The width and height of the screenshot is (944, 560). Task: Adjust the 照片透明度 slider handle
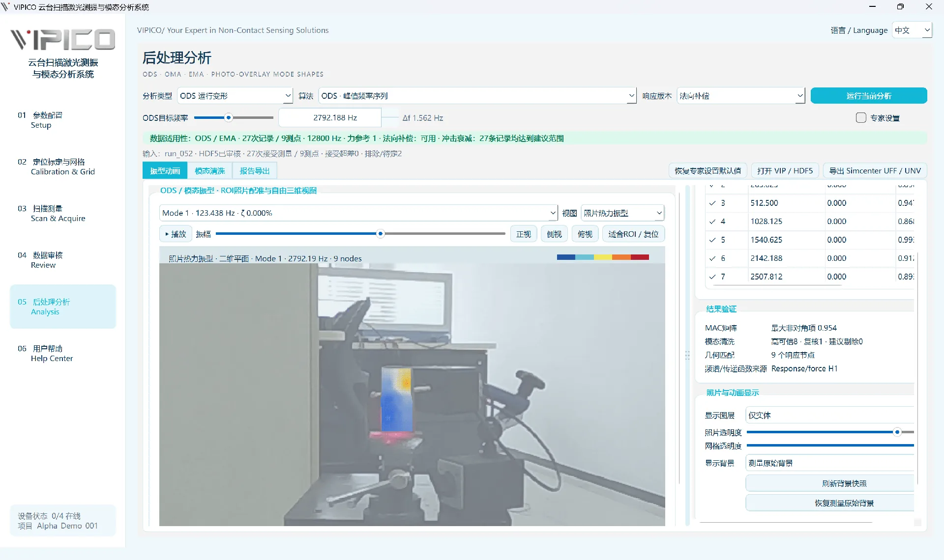tap(897, 432)
